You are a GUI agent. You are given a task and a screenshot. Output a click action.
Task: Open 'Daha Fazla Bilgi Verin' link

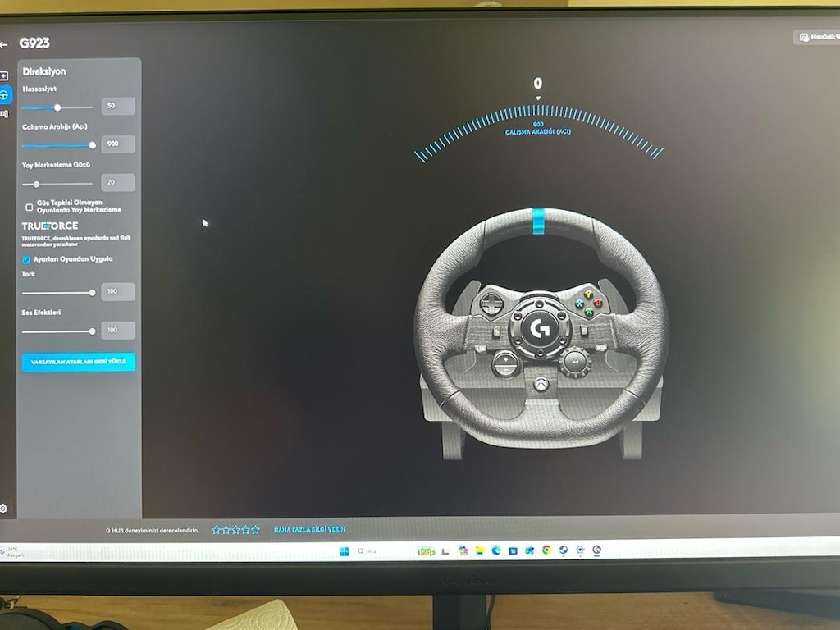309,529
